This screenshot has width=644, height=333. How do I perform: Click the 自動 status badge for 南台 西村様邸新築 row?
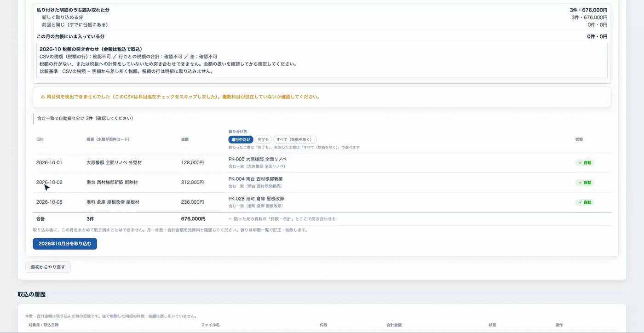coord(585,183)
